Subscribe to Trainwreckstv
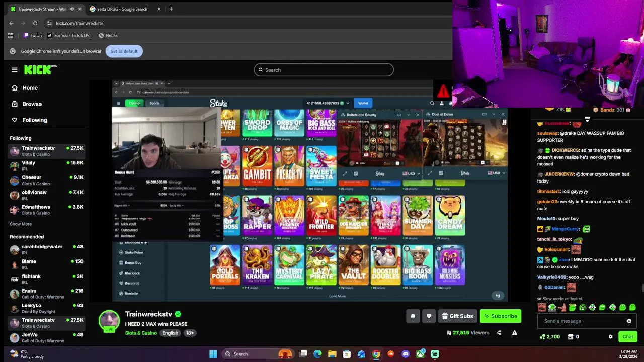 (501, 316)
